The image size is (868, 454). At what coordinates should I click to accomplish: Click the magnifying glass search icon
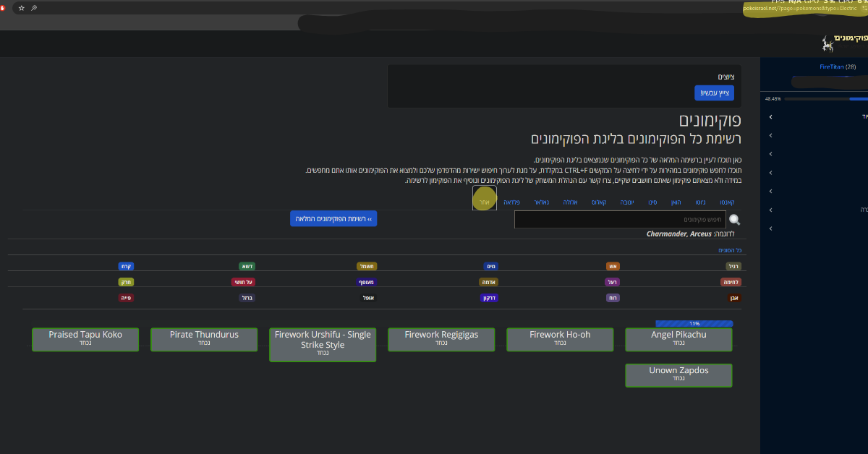click(735, 220)
